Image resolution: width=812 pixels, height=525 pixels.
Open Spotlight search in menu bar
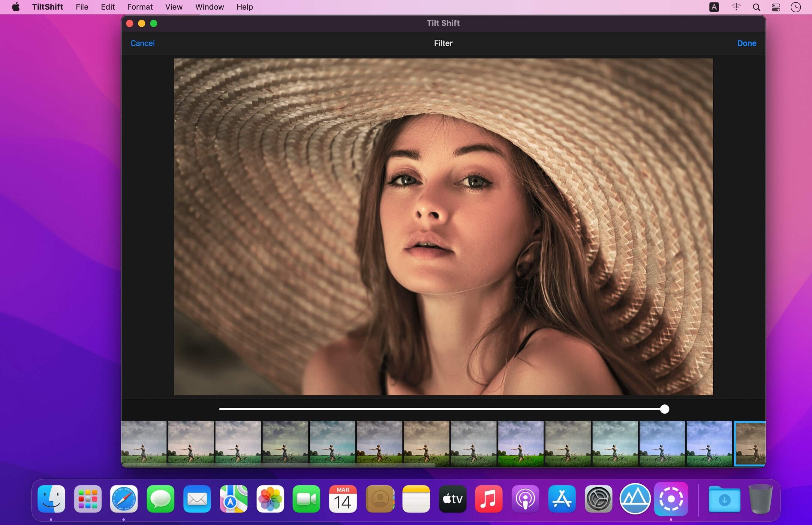coord(756,7)
